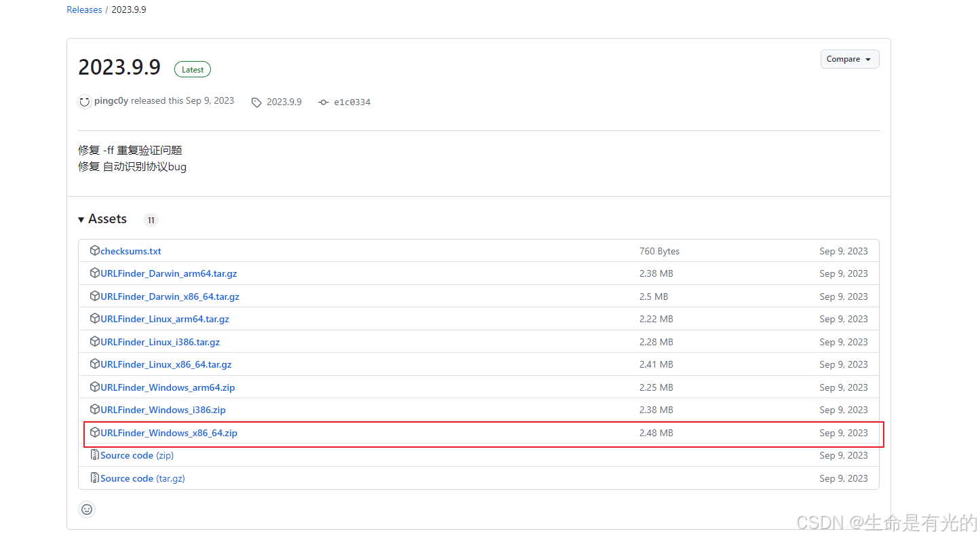Collapse the Assets section triangle

tap(81, 219)
